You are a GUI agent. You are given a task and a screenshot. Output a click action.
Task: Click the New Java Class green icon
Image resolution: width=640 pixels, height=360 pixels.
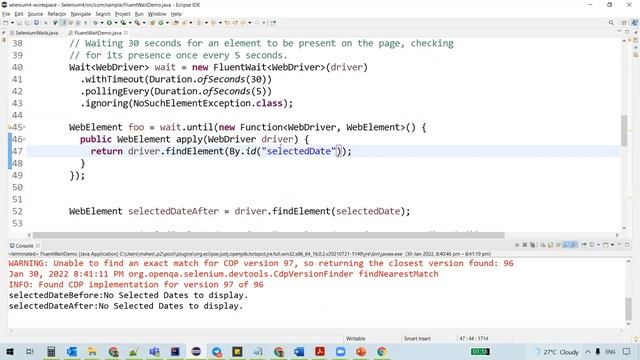point(160,22)
